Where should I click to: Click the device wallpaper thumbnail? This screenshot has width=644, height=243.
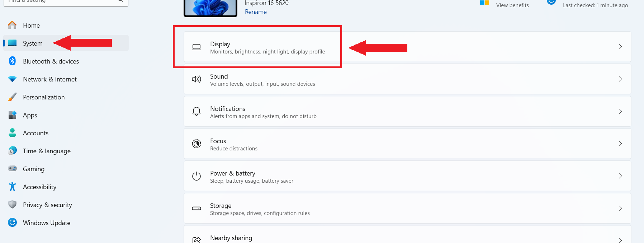coord(210,7)
